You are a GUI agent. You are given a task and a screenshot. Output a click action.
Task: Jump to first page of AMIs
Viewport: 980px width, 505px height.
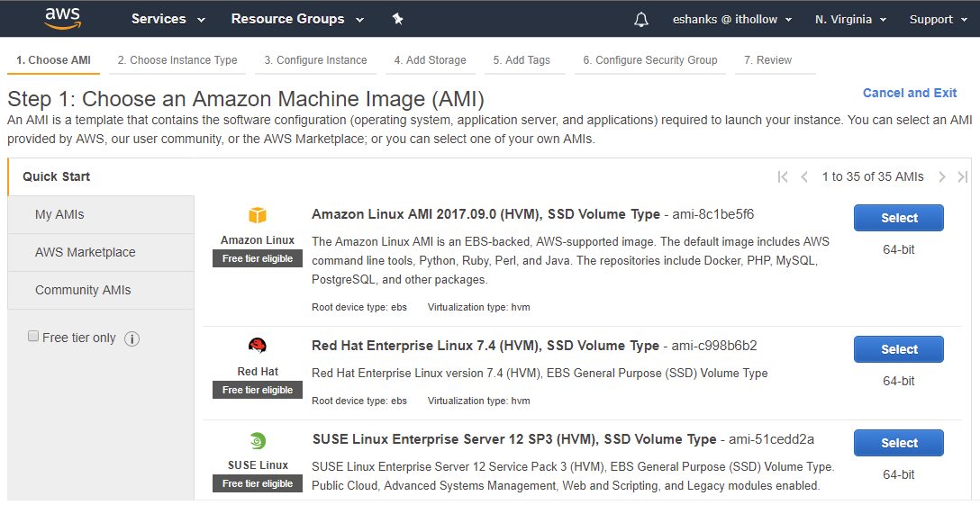pyautogui.click(x=783, y=177)
